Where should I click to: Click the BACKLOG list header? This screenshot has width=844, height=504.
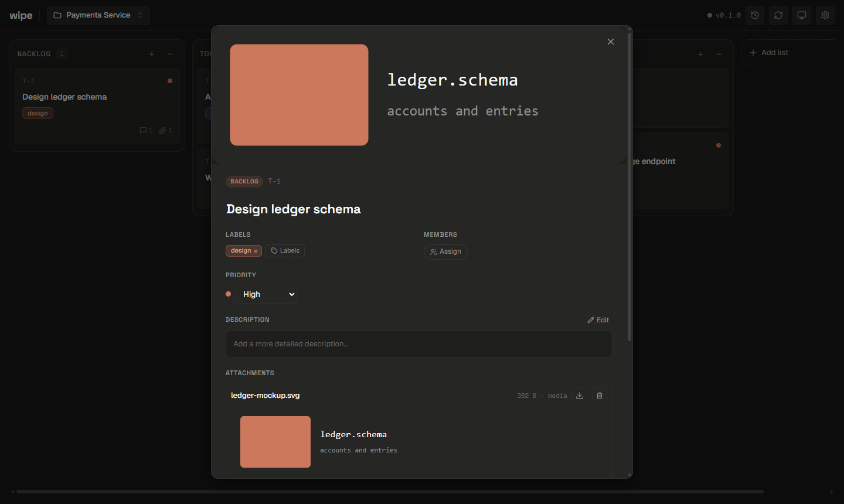point(33,54)
